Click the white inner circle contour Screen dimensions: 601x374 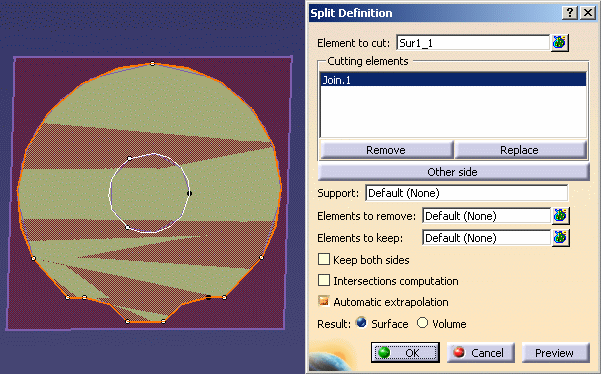pyautogui.click(x=110, y=193)
